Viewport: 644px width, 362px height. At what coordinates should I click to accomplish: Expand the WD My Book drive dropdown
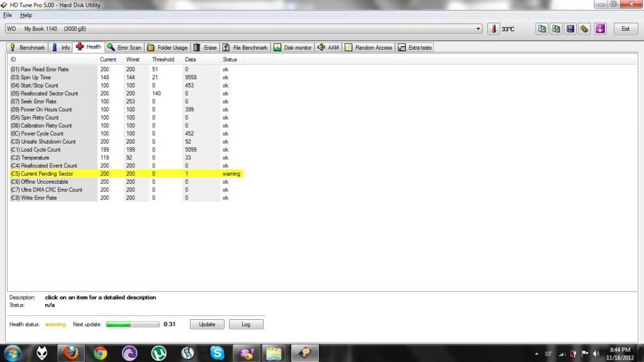pyautogui.click(x=479, y=29)
